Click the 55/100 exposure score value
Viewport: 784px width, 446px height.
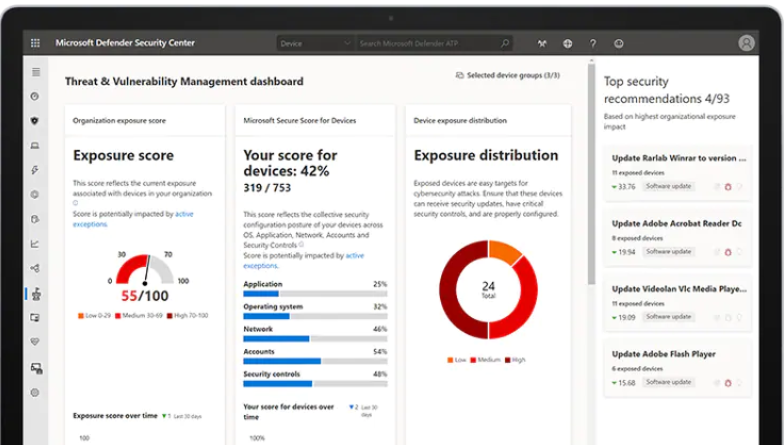point(145,296)
